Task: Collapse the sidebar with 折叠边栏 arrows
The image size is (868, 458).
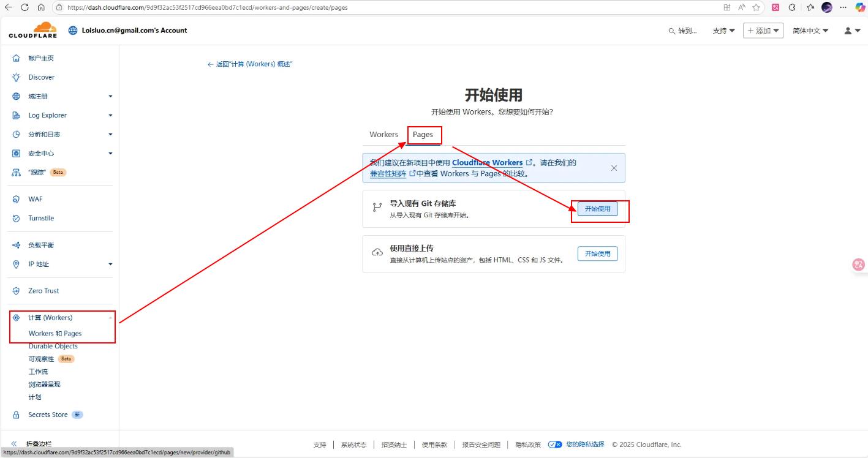Action: [x=14, y=443]
